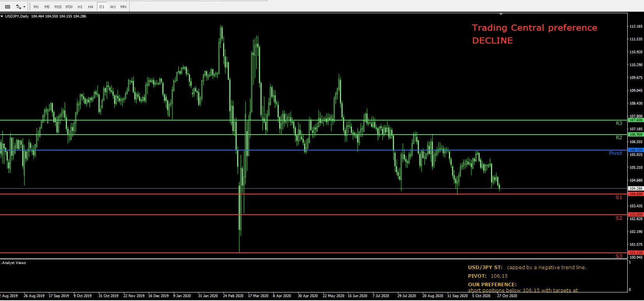This screenshot has width=644, height=301.
Task: Click the R3 resistance line label
Action: click(x=619, y=123)
